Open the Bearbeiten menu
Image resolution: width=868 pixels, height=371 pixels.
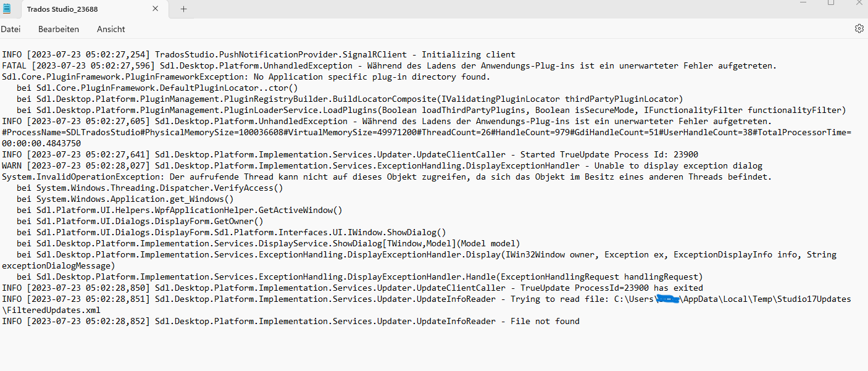(58, 29)
